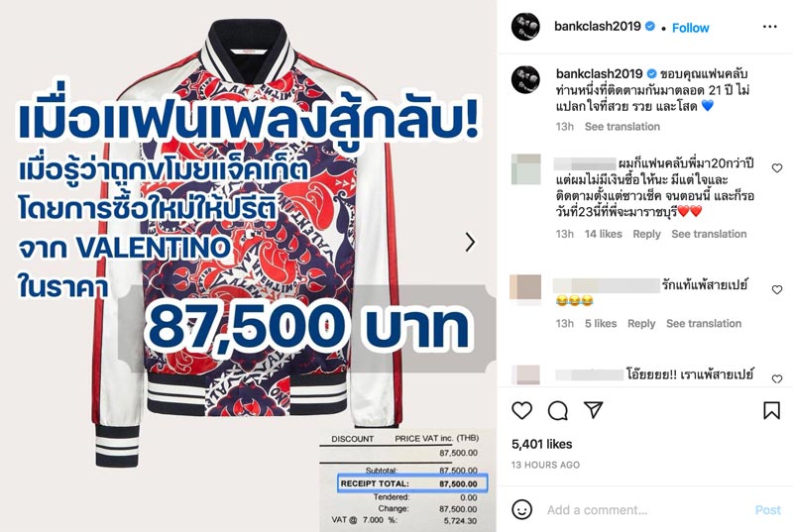
Task: See translation of the post caption
Action: (x=623, y=126)
